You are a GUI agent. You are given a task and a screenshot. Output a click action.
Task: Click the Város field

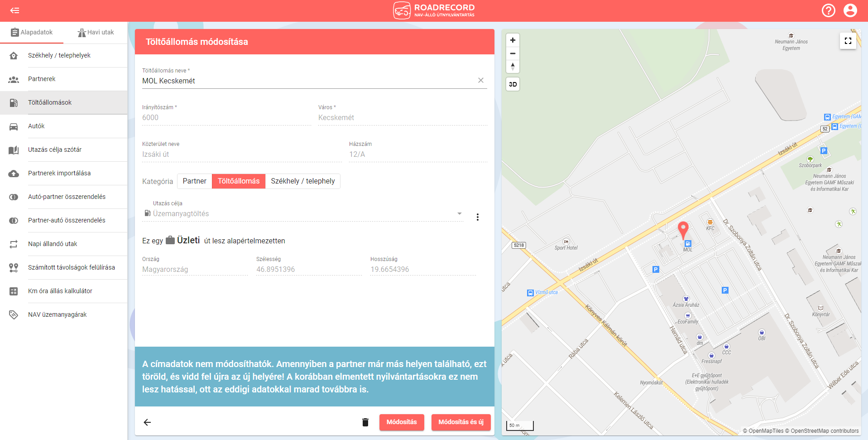[x=403, y=117]
